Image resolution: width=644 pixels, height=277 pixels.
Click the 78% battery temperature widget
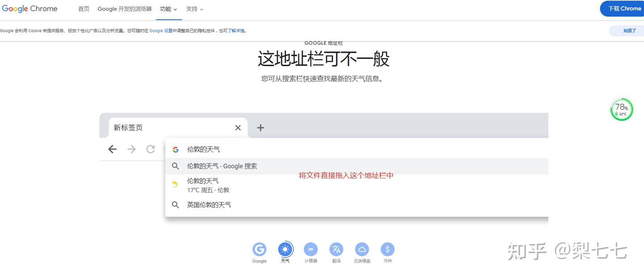point(622,109)
